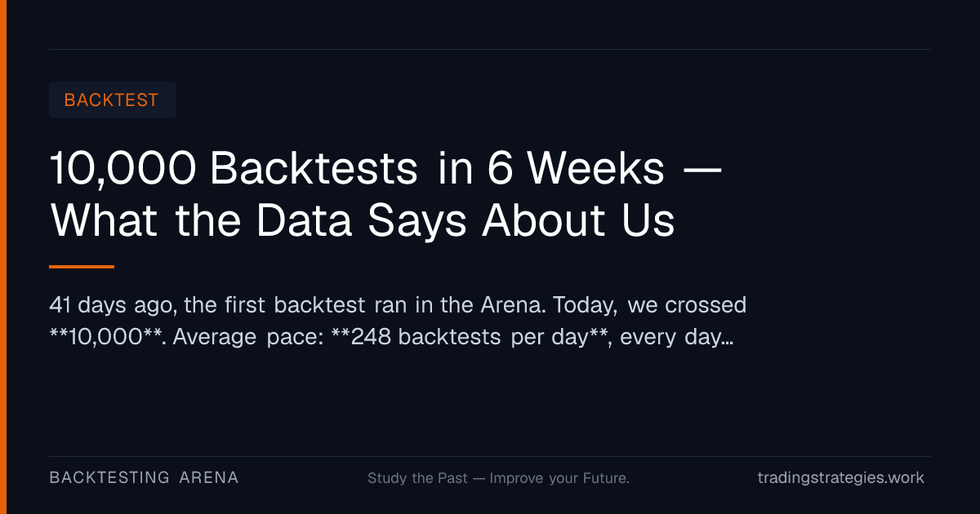Click the short orange accent underline below the title

tap(82, 266)
